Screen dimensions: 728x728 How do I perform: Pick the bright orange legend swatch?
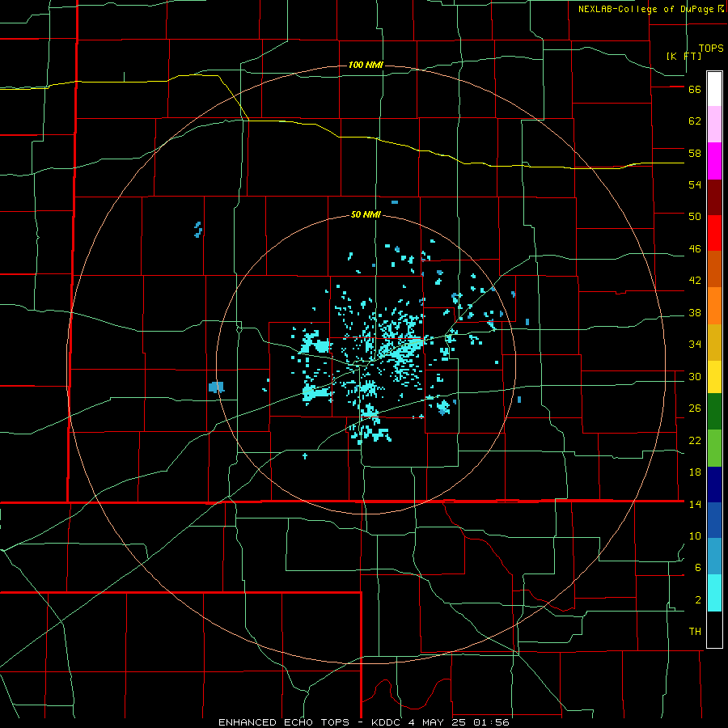pyautogui.click(x=714, y=306)
